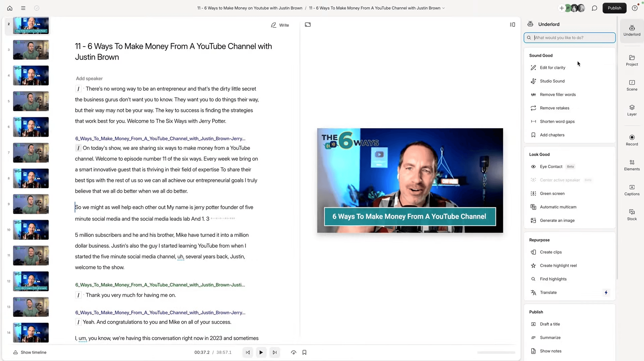Image resolution: width=644 pixels, height=361 pixels.
Task: Open the hamburger menu
Action: [23, 8]
